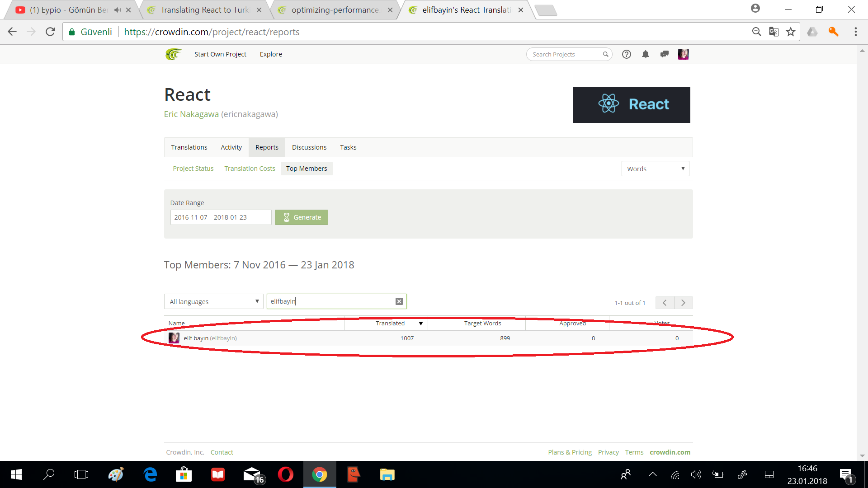
Task: Click the React project banner image
Action: point(632,105)
